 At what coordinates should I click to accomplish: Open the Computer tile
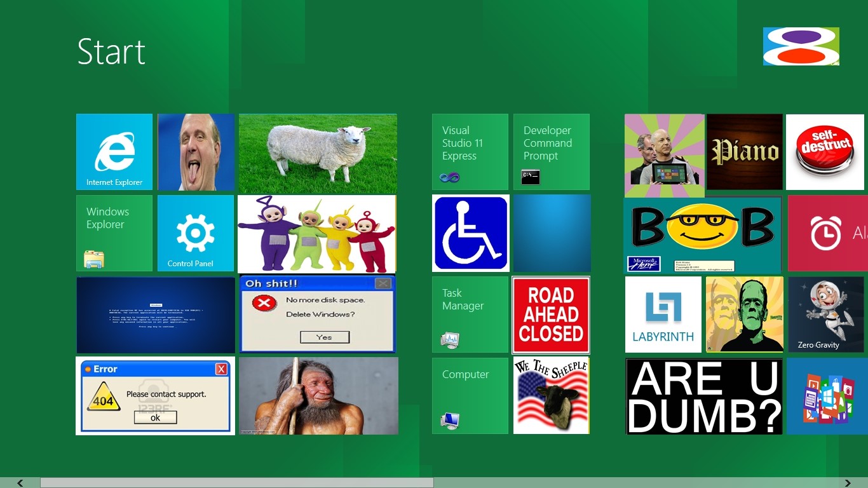(470, 396)
